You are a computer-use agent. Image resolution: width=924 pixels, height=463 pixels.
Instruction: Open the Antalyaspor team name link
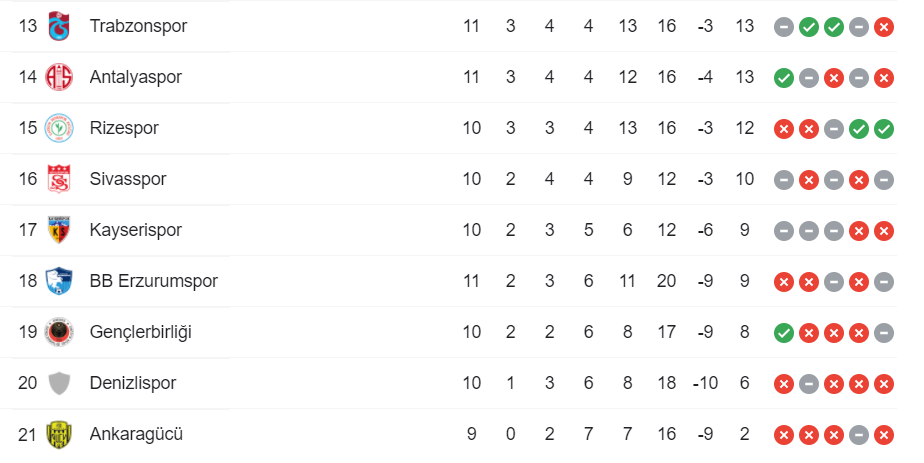[135, 77]
